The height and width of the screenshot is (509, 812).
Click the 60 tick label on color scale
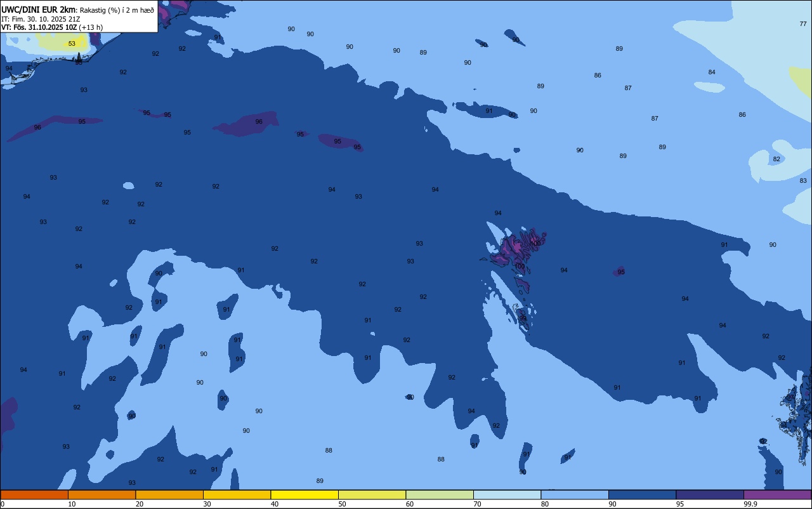click(x=410, y=504)
